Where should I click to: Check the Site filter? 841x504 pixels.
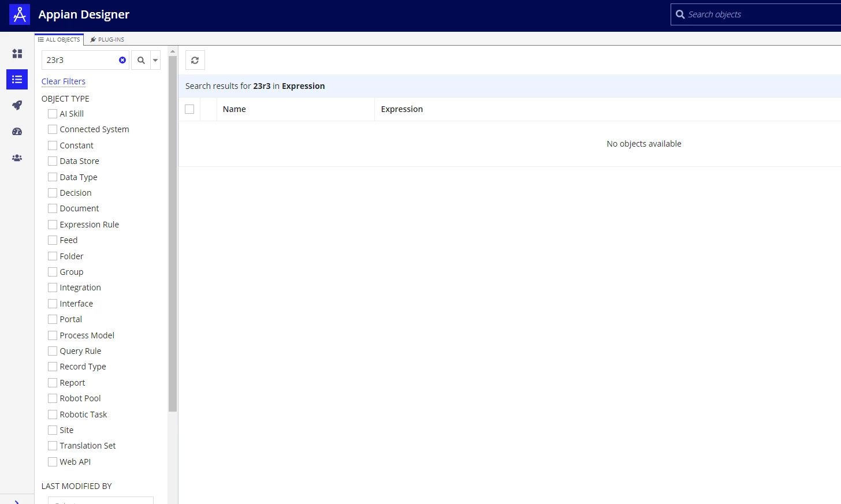point(53,430)
